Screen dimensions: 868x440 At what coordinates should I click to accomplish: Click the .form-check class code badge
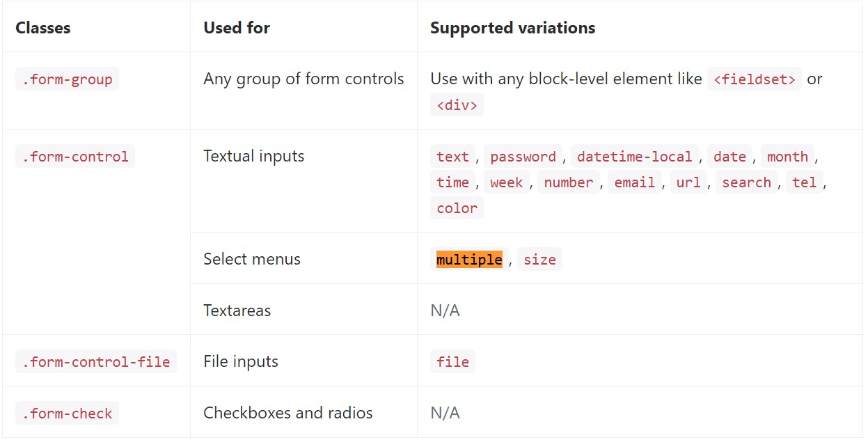click(x=67, y=414)
